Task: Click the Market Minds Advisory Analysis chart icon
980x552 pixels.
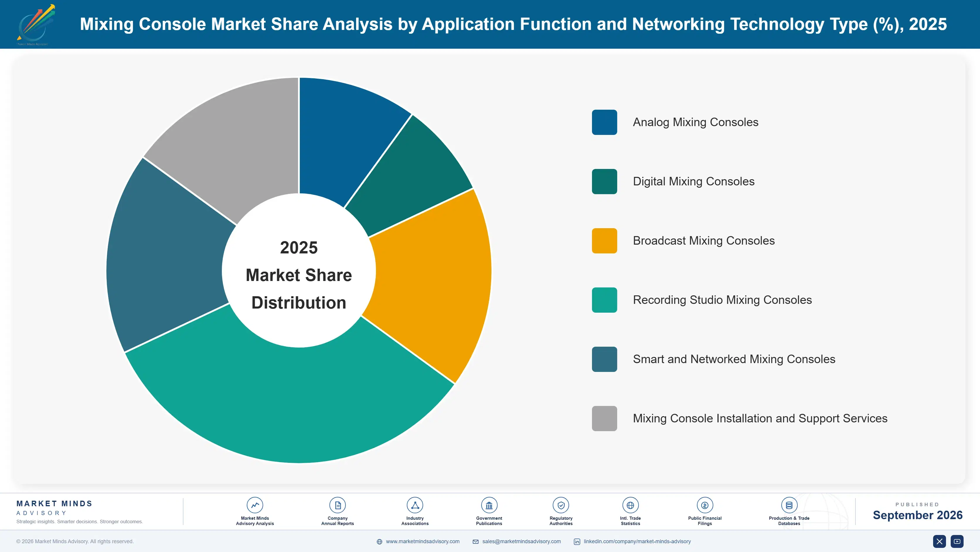Action: 255,505
